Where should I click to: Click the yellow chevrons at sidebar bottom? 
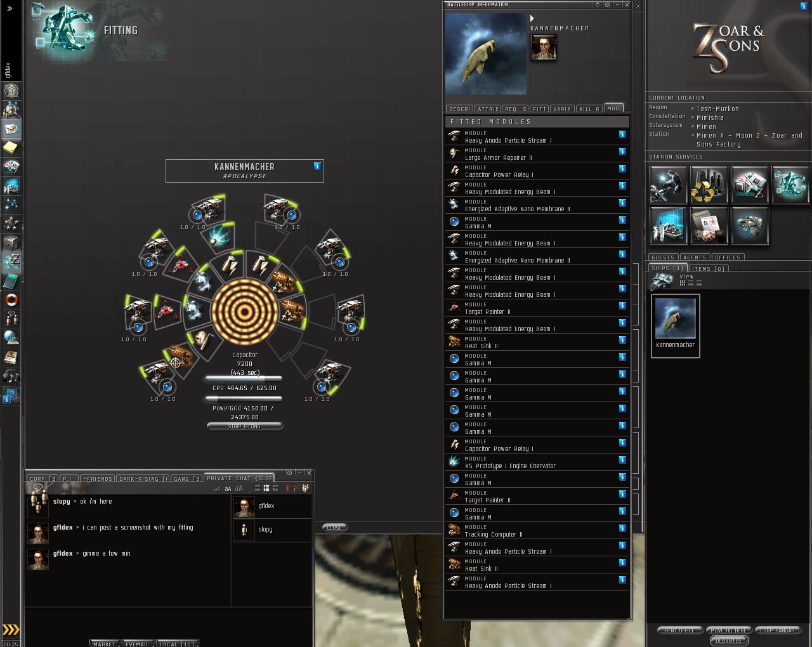[11, 630]
